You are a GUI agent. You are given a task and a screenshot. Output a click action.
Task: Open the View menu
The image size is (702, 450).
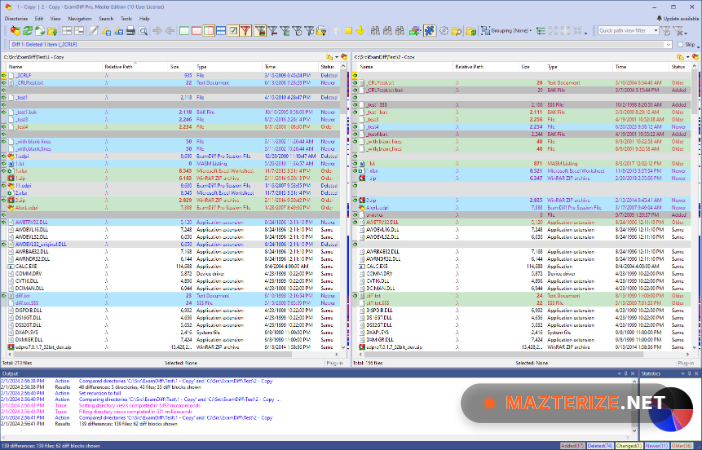(x=55, y=19)
